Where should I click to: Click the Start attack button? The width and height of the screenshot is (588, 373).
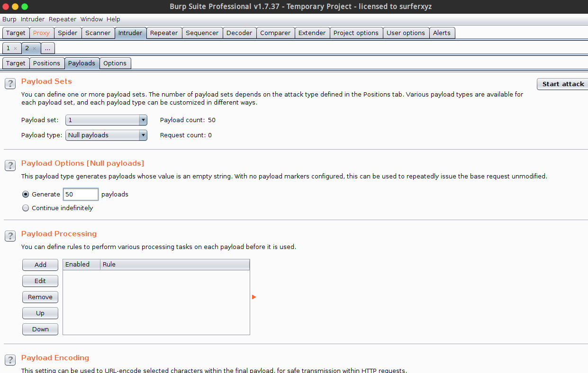coord(563,84)
